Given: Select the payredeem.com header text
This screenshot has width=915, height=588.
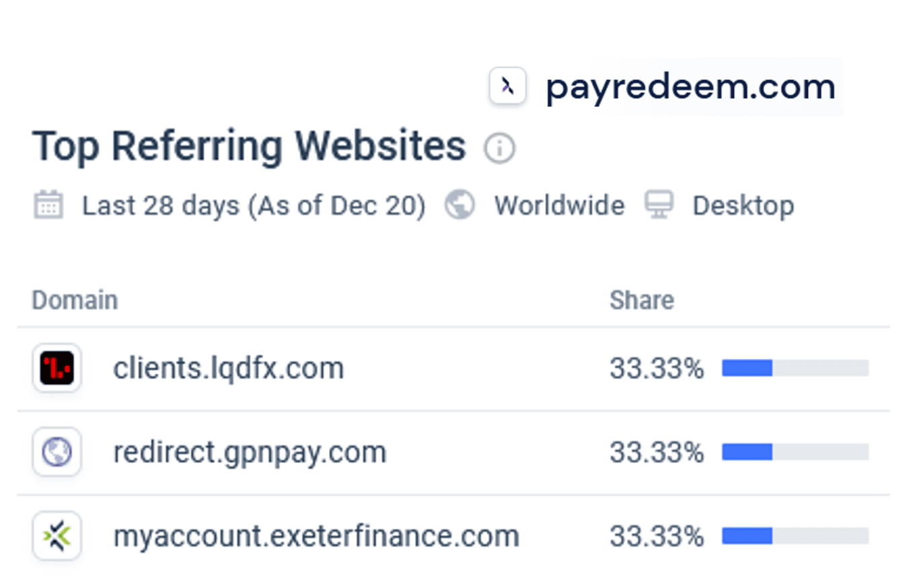Looking at the screenshot, I should (688, 86).
